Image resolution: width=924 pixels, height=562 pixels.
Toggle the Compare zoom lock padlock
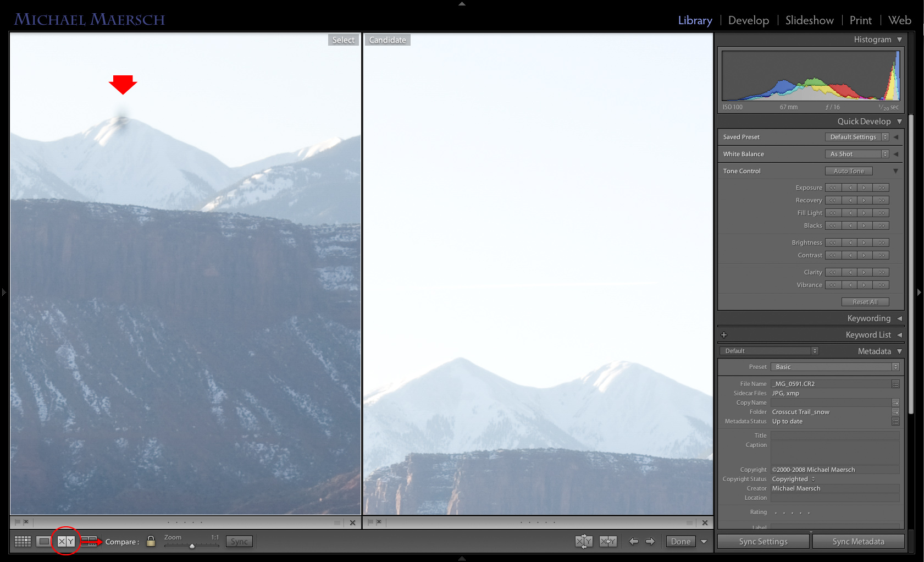pos(151,541)
